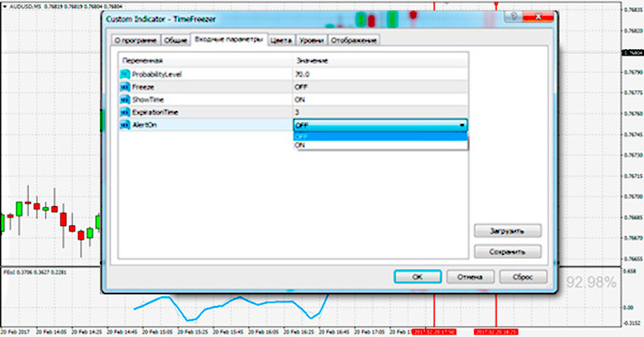This screenshot has height=337, width=644.
Task: Open the Отображение tab
Action: coord(353,40)
